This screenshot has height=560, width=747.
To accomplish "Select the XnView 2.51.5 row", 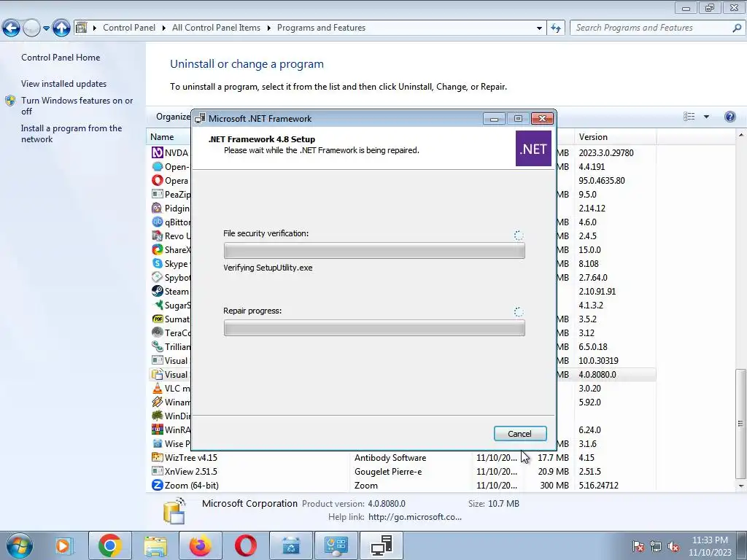I will click(x=403, y=472).
